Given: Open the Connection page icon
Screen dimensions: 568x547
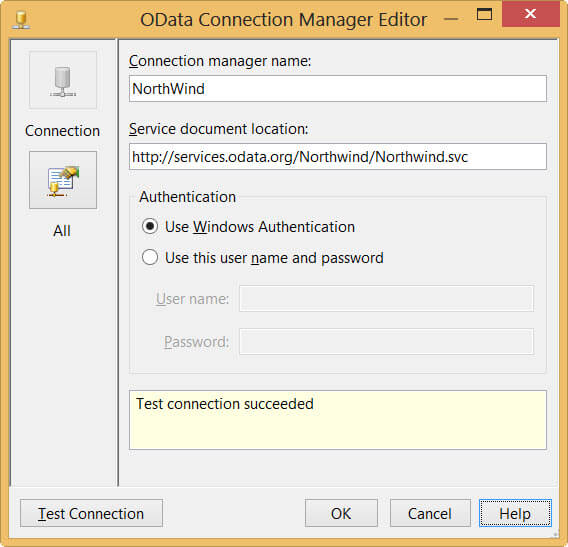Looking at the screenshot, I should pyautogui.click(x=63, y=80).
